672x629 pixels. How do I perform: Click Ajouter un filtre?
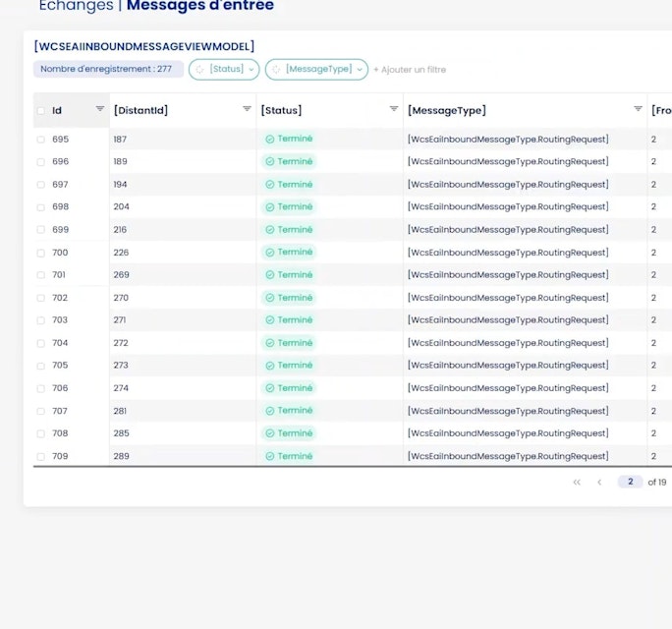[410, 70]
